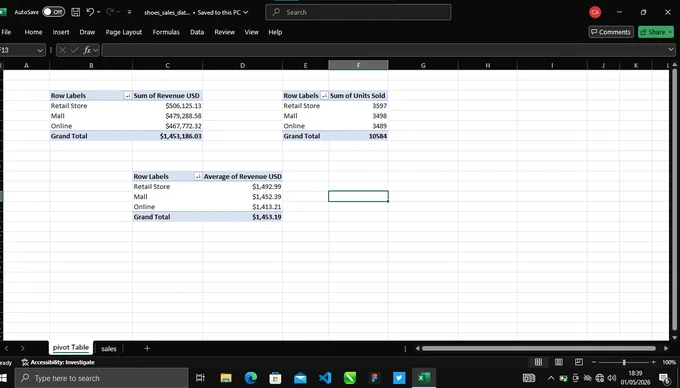The image size is (680, 388).
Task: Open the Review ribbon tab
Action: [x=225, y=32]
